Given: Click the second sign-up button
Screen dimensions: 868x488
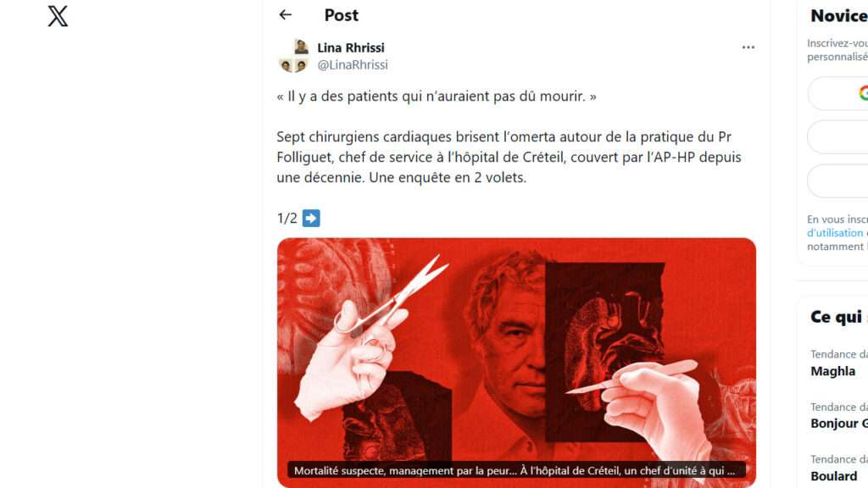Looking at the screenshot, I should tap(837, 137).
